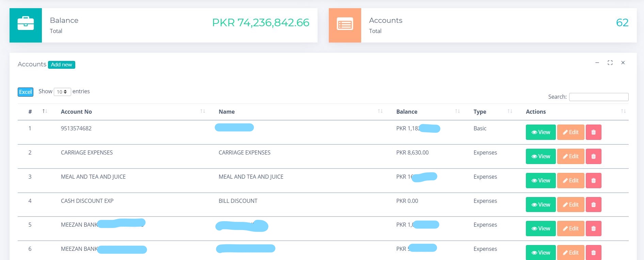This screenshot has height=260, width=644.
Task: Expand Accounts panel to fullscreen
Action: pyautogui.click(x=610, y=63)
